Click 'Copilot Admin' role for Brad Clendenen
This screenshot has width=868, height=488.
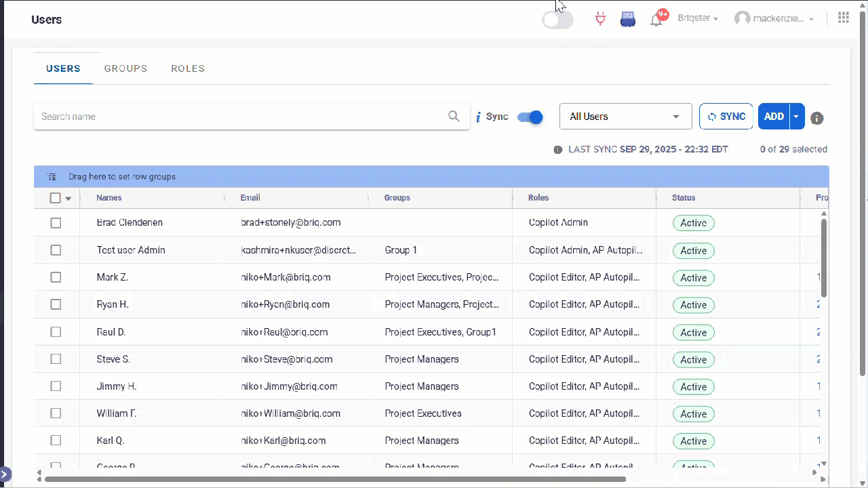point(558,222)
